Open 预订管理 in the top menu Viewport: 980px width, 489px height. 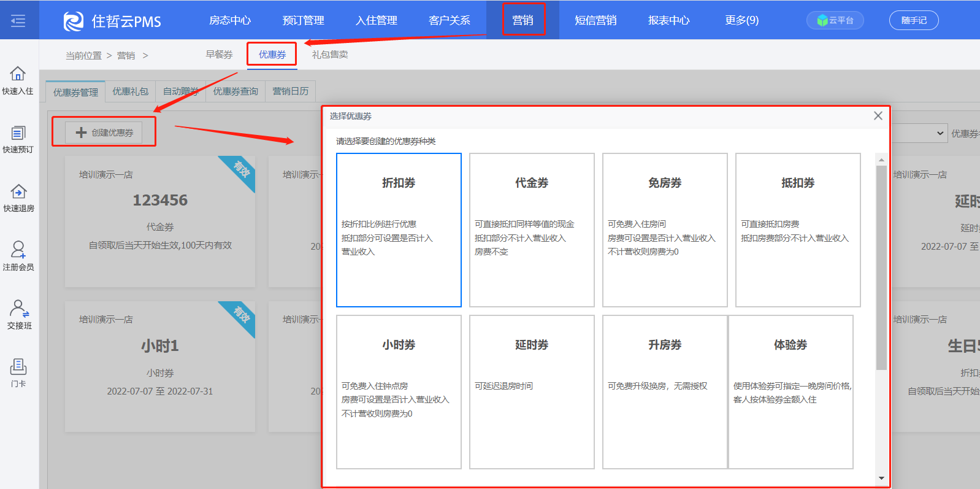304,20
